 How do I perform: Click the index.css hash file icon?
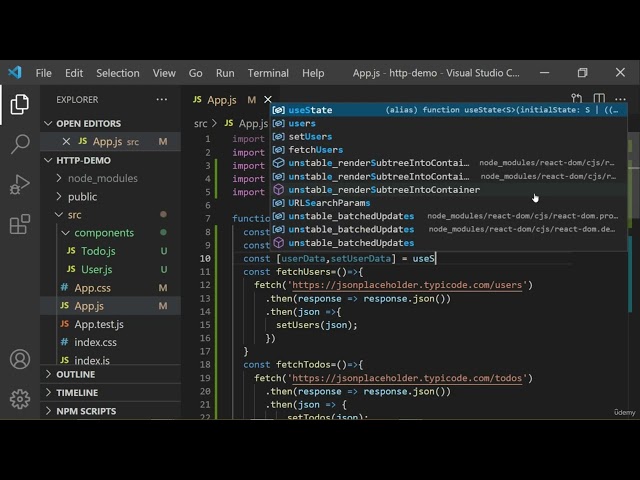64,342
